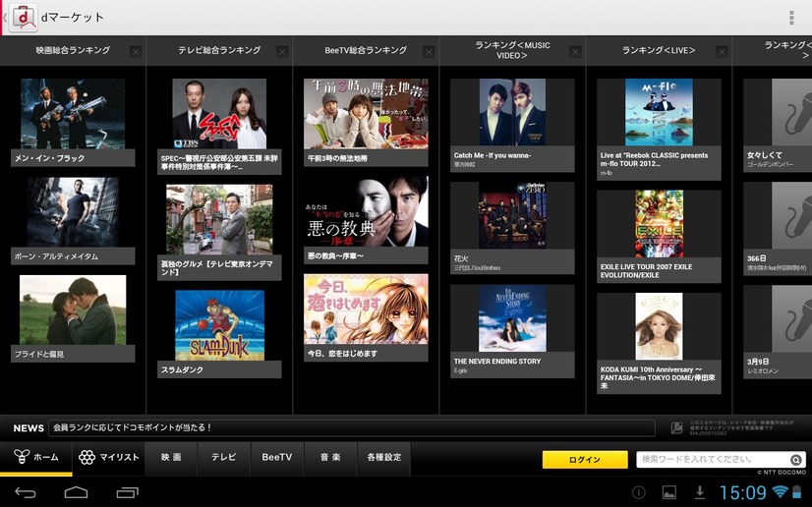The image size is (812, 507).
Task: Open the 孤独のグルメ thumbnail
Action: 219,219
